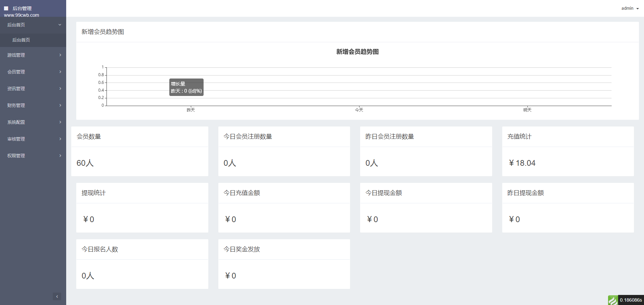This screenshot has width=644, height=305.
Task: Click the 新增会员趋势图 panel header
Action: pyautogui.click(x=103, y=32)
